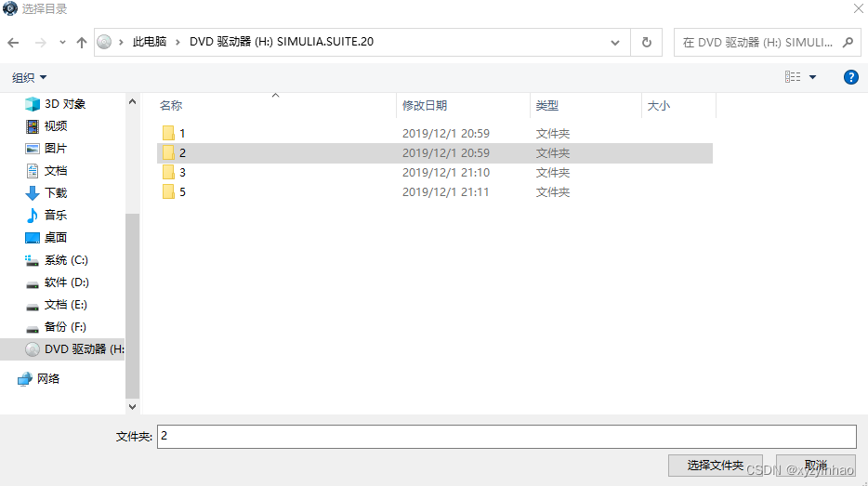Select the 音乐 library in sidebar
The image size is (868, 486).
(x=55, y=216)
